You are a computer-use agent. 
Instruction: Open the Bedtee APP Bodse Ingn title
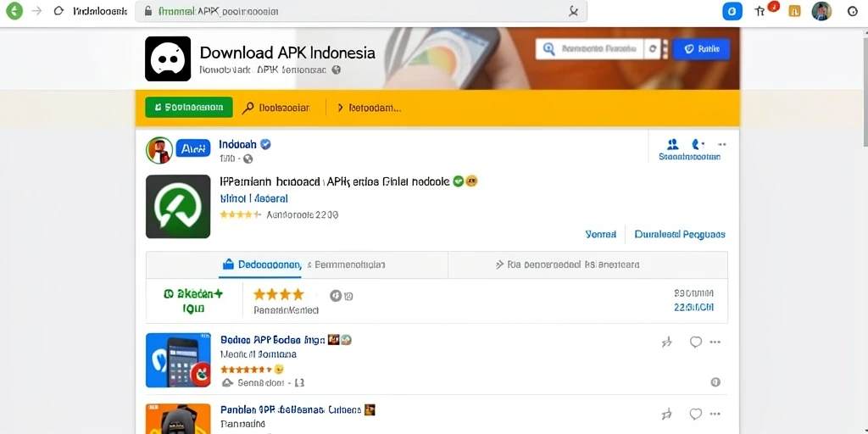coord(272,340)
